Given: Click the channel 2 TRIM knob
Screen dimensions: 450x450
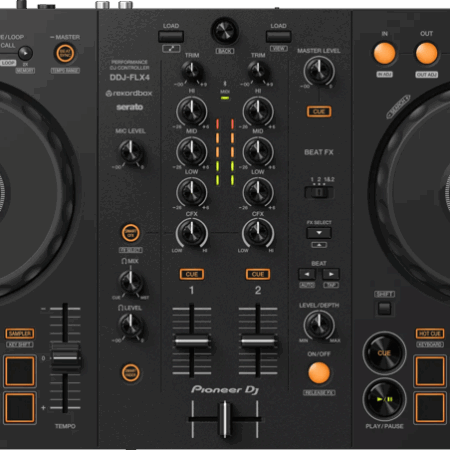Looking at the screenshot, I should 258,71.
